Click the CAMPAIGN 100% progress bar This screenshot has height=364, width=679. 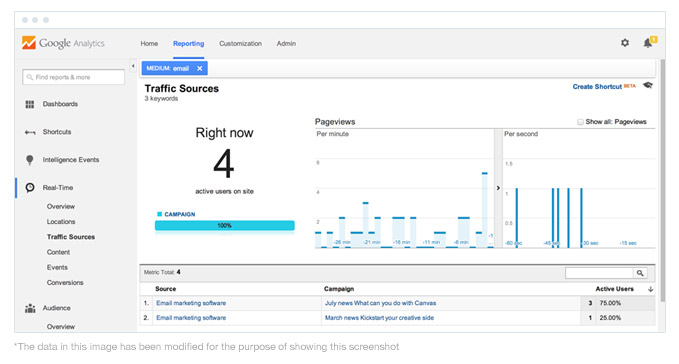click(225, 225)
